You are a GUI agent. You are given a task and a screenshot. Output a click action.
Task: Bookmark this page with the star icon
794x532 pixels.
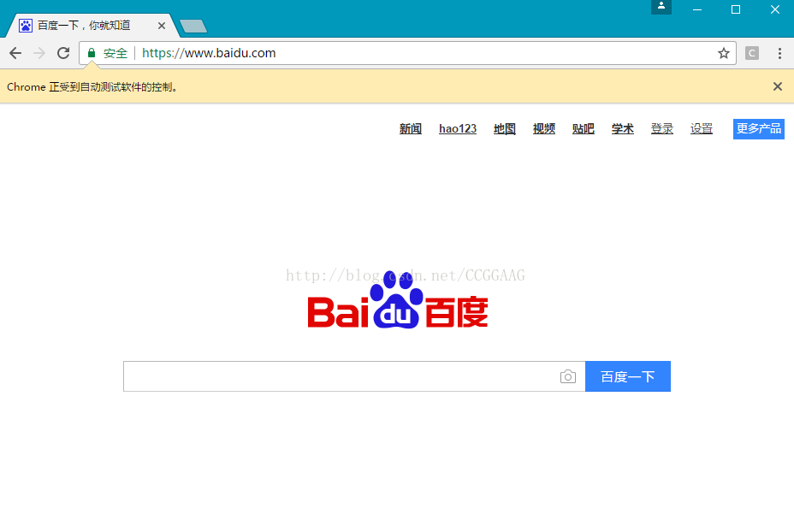pyautogui.click(x=724, y=53)
